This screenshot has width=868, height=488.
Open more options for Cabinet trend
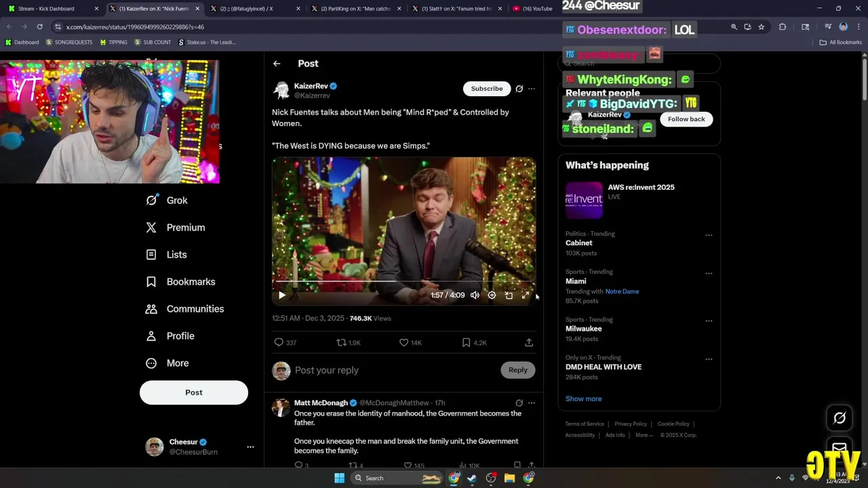tap(709, 235)
